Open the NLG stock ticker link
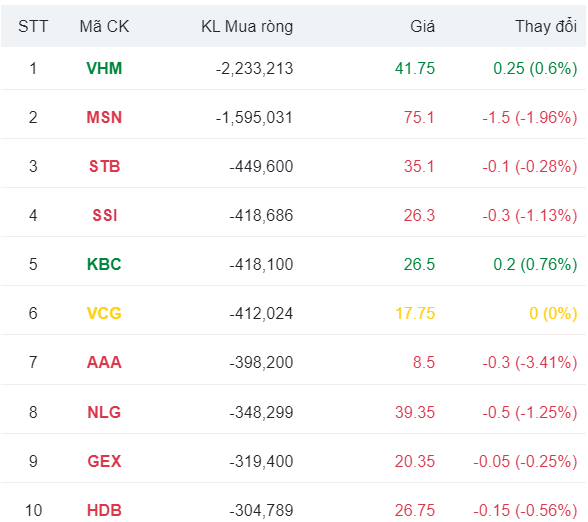The height and width of the screenshot is (522, 588). tap(104, 412)
